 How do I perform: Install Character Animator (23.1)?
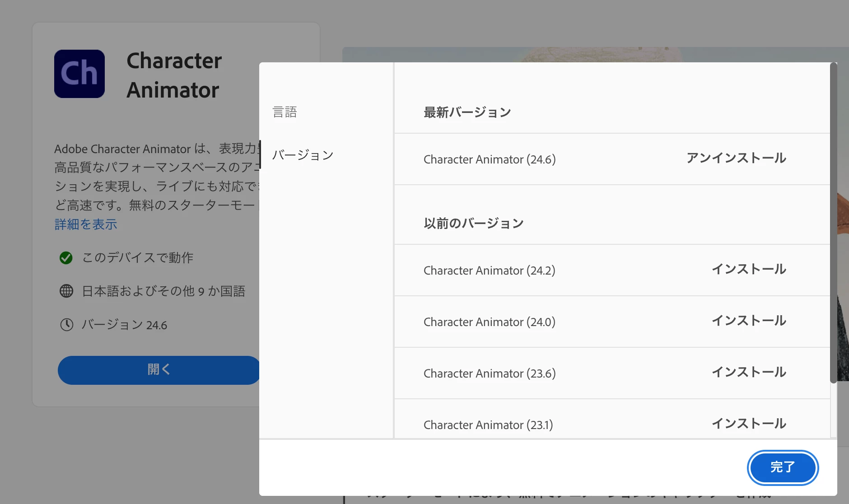pos(749,424)
